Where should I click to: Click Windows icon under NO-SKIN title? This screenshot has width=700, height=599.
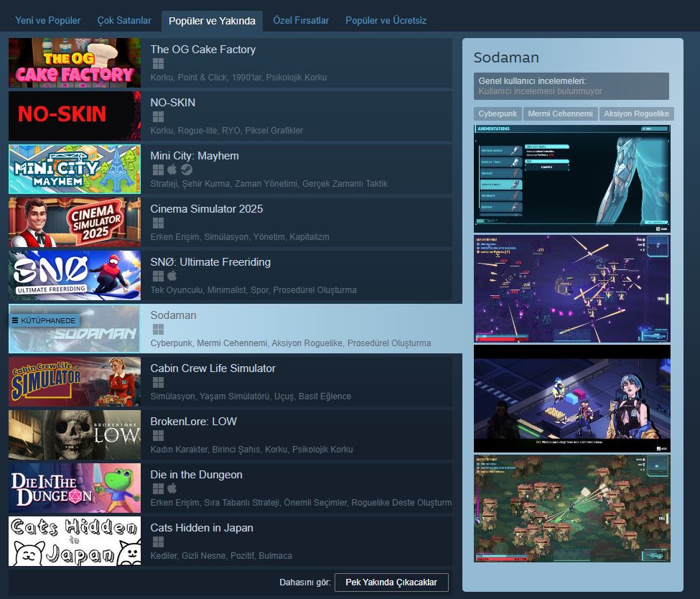(158, 117)
